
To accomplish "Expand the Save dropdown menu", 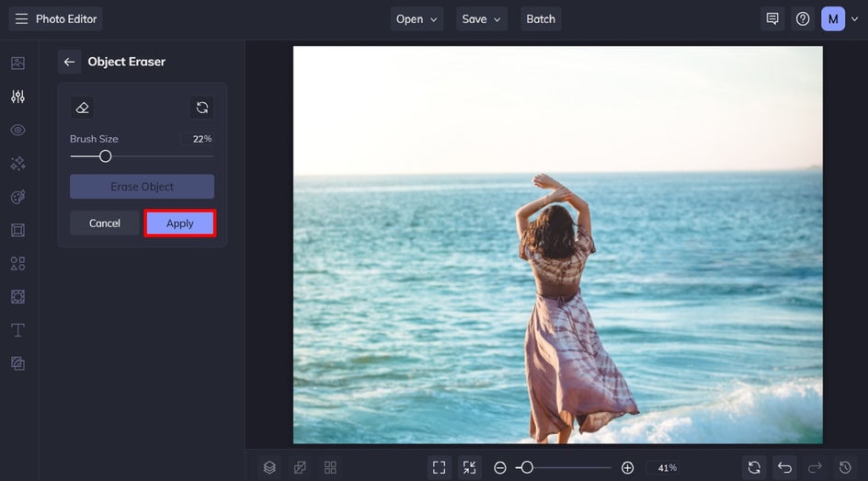I will point(482,18).
